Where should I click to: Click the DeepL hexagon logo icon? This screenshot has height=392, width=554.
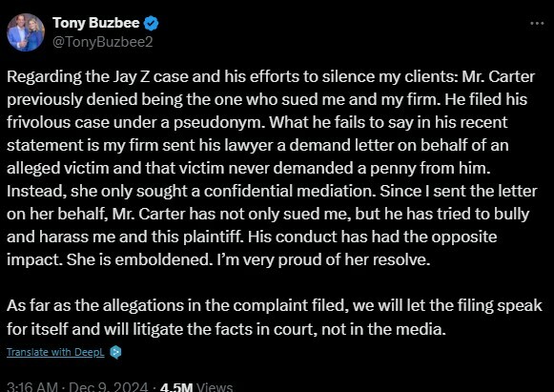[x=115, y=352]
